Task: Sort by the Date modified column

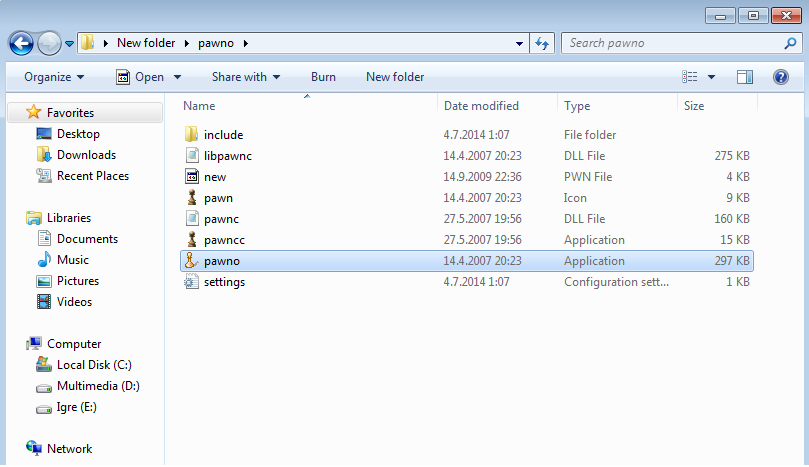Action: (481, 106)
